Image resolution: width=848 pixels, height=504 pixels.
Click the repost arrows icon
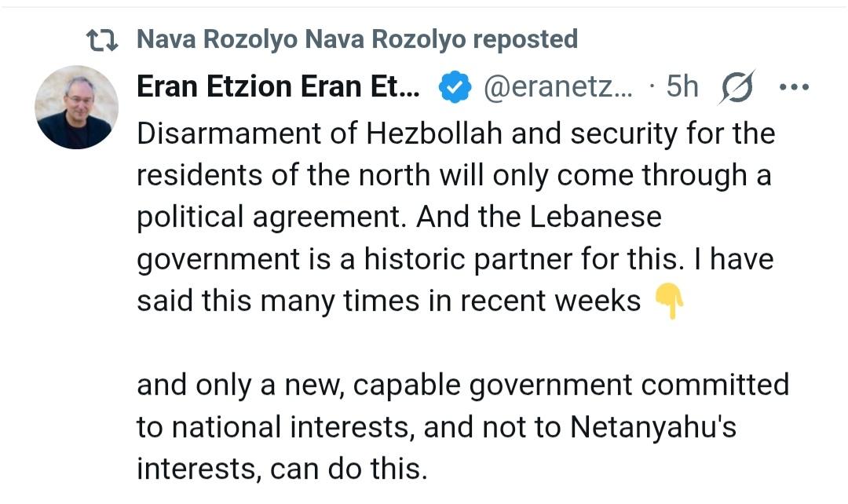102,39
